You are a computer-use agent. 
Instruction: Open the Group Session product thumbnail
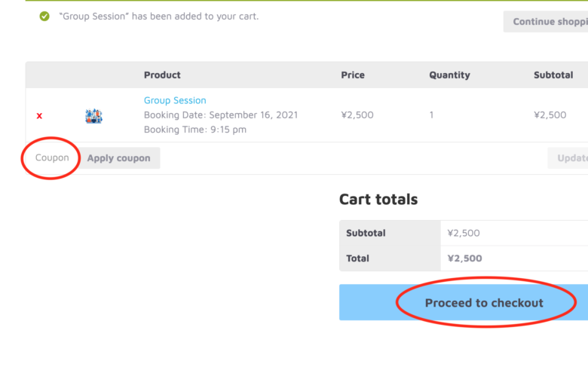(x=93, y=116)
